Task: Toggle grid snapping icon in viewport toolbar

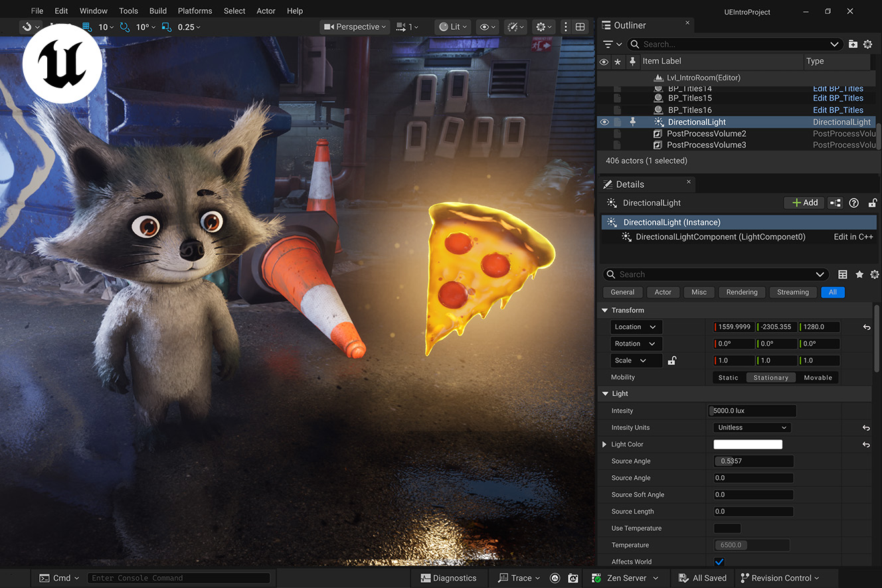Action: click(x=87, y=27)
